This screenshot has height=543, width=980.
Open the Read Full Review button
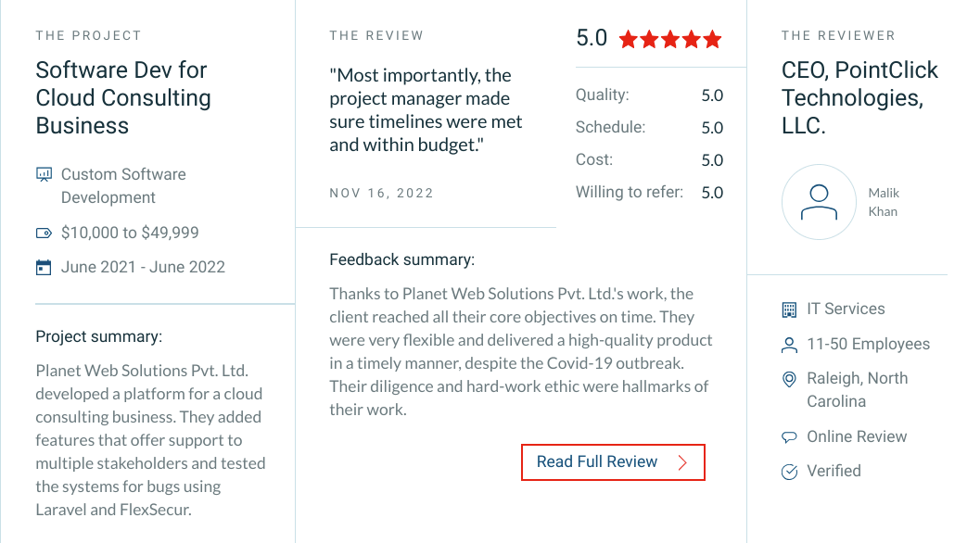(x=613, y=462)
